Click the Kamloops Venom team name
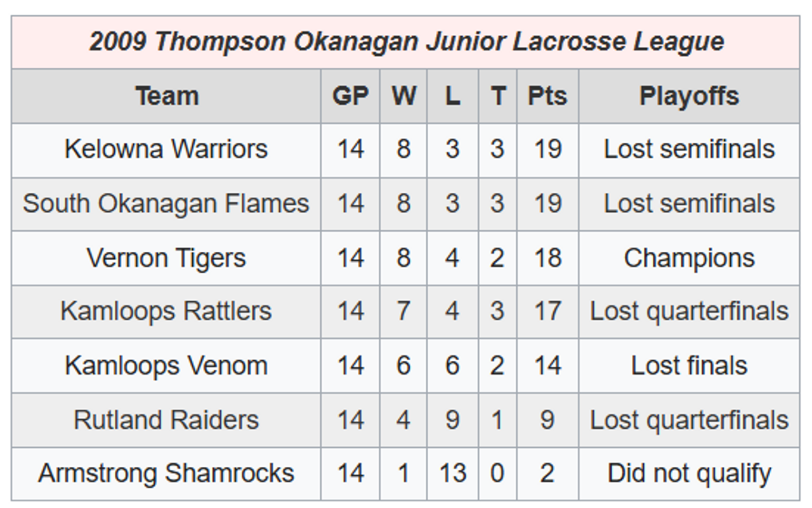Screen dimensions: 812x508 (166, 366)
